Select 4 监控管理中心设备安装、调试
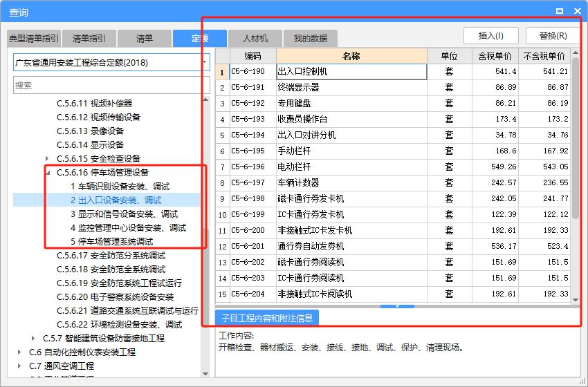Image resolution: width=588 pixels, height=387 pixels. click(x=128, y=228)
